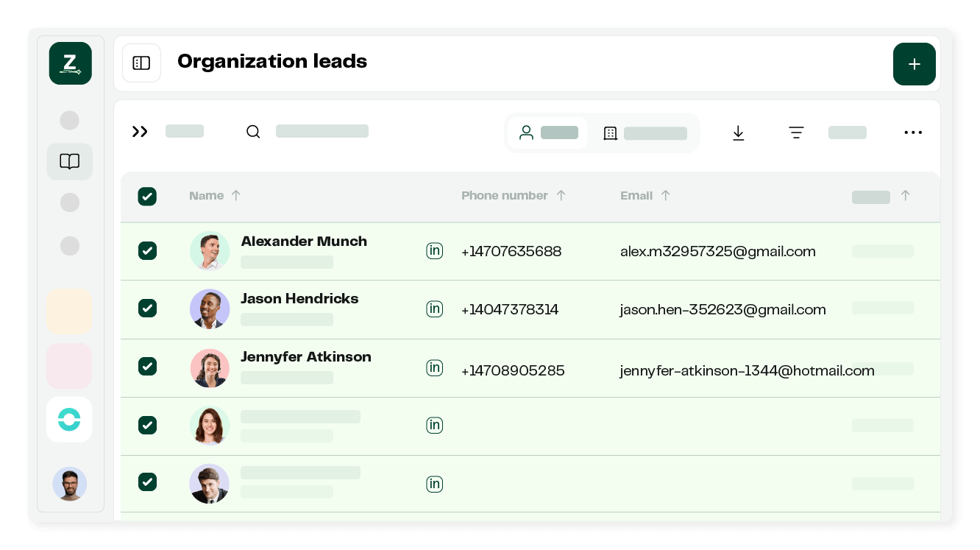
Task: Open the filter icon in toolbar
Action: pyautogui.click(x=796, y=133)
